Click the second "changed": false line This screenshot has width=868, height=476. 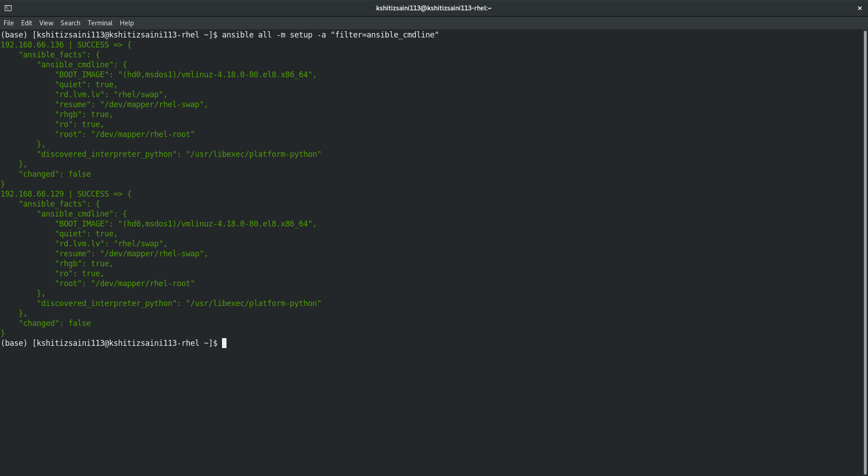[55, 323]
